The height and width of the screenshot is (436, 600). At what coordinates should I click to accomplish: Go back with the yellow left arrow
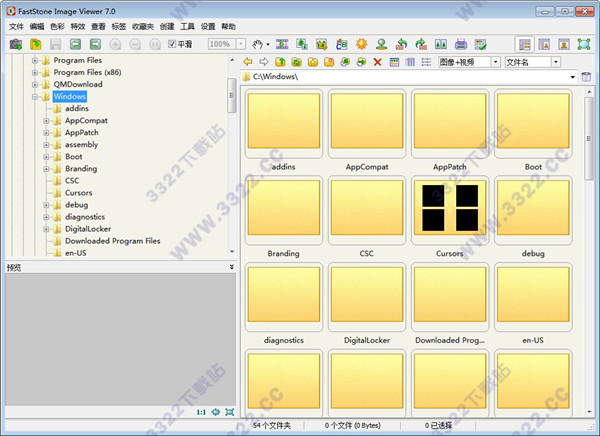tap(248, 62)
